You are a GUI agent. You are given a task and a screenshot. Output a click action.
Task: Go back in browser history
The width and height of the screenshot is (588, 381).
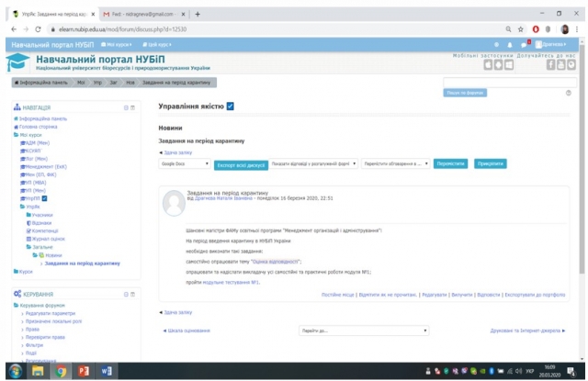(14, 29)
